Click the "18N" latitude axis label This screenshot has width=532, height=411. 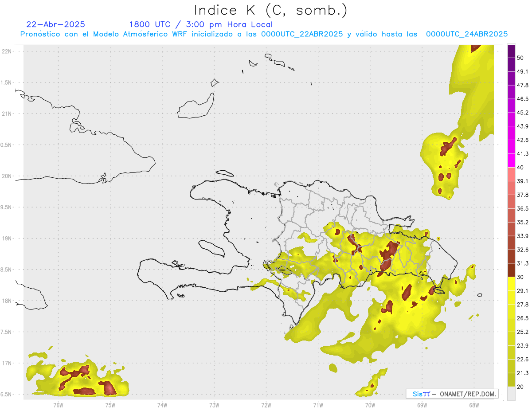(7, 301)
